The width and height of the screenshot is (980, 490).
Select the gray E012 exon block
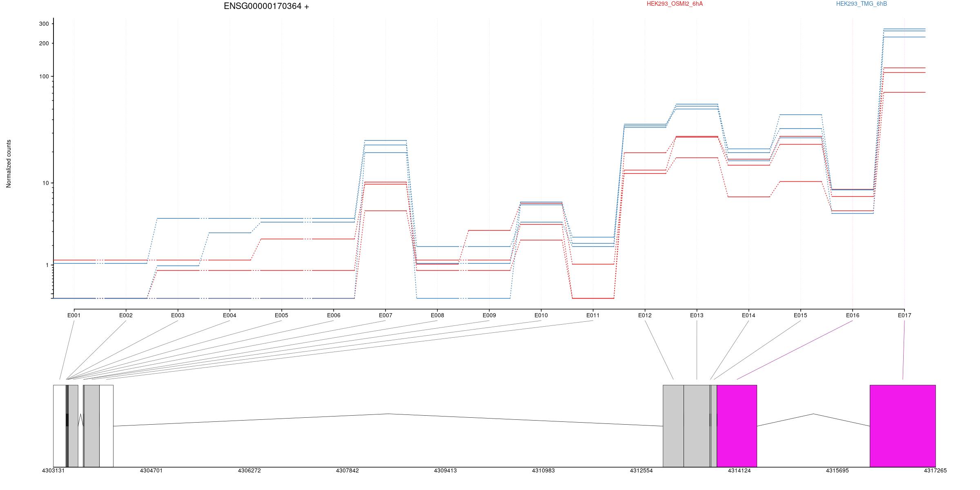tap(673, 426)
